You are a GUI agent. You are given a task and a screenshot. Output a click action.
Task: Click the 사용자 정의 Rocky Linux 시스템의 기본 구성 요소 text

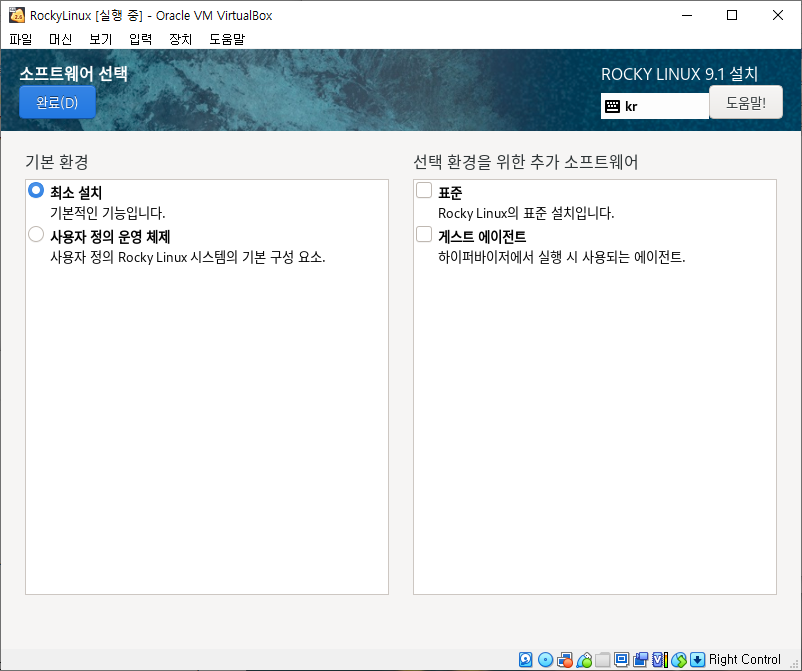coord(188,257)
